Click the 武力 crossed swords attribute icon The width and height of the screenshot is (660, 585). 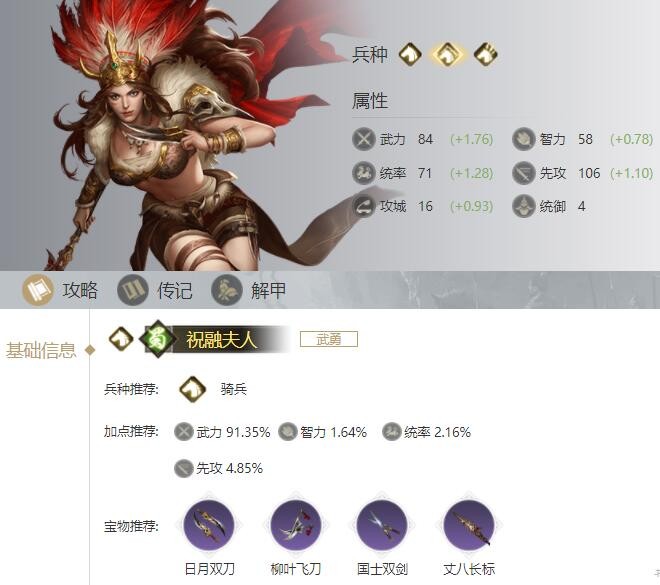pos(364,139)
